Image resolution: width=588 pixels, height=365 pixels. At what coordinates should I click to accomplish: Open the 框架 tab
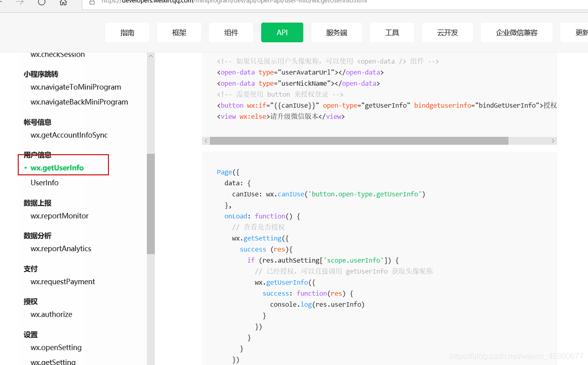[x=179, y=33]
